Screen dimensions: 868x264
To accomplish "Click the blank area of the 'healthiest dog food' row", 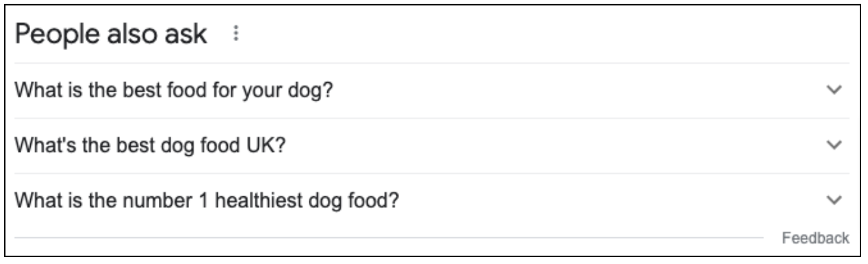I will [x=609, y=200].
